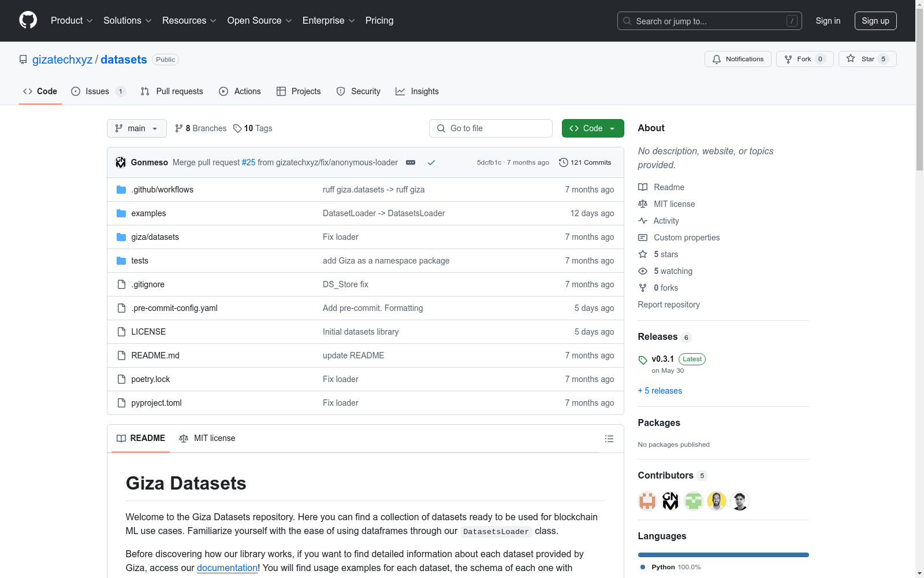Expand the commit message ellipsis icon
The width and height of the screenshot is (924, 578).
coord(411,162)
